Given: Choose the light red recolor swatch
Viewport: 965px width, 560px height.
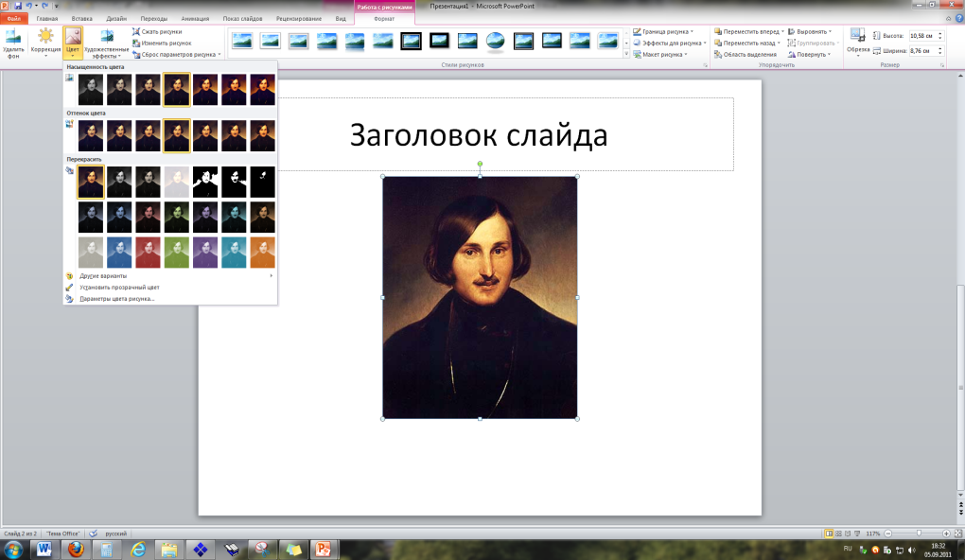Looking at the screenshot, I should [x=148, y=253].
